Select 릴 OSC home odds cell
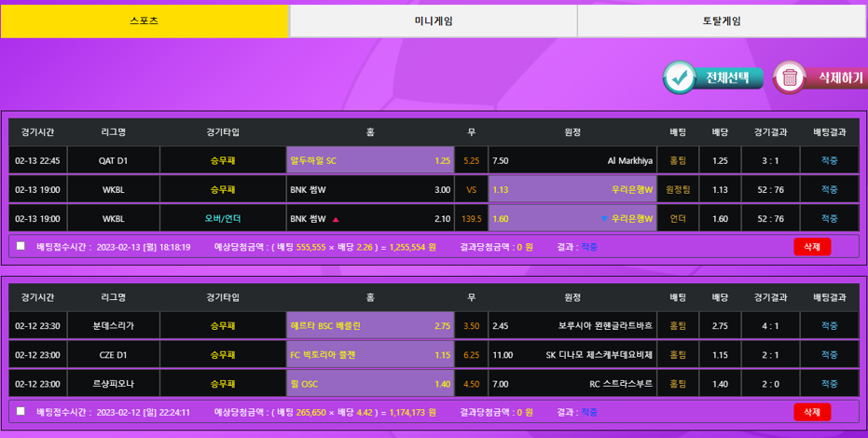The image size is (868, 438). (370, 384)
